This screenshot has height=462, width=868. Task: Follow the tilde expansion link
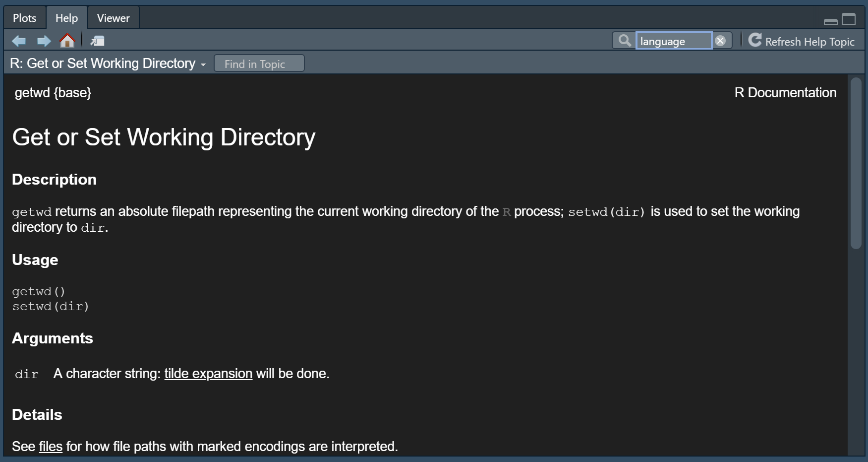[x=208, y=374]
